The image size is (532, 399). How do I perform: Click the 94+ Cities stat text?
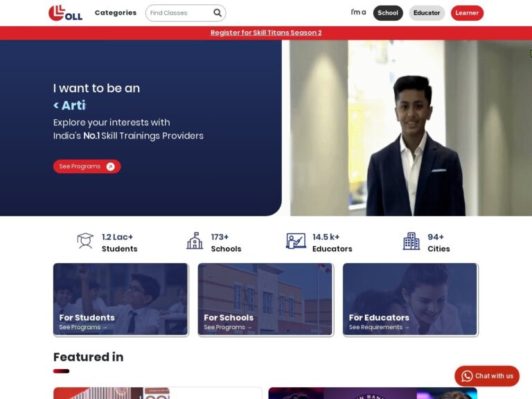438,242
